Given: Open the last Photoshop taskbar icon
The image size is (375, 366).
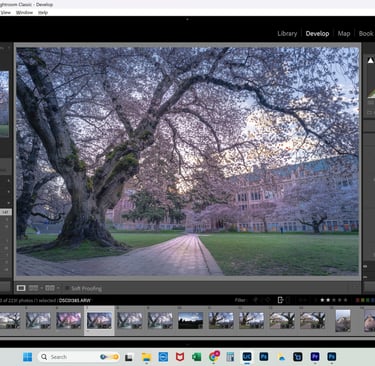Looking at the screenshot, I should click(331, 357).
